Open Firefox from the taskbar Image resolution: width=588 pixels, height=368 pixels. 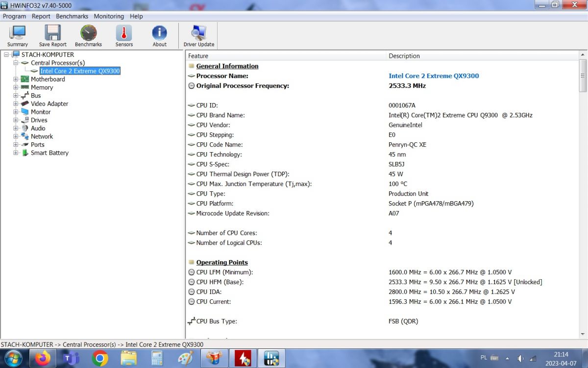[x=43, y=359]
